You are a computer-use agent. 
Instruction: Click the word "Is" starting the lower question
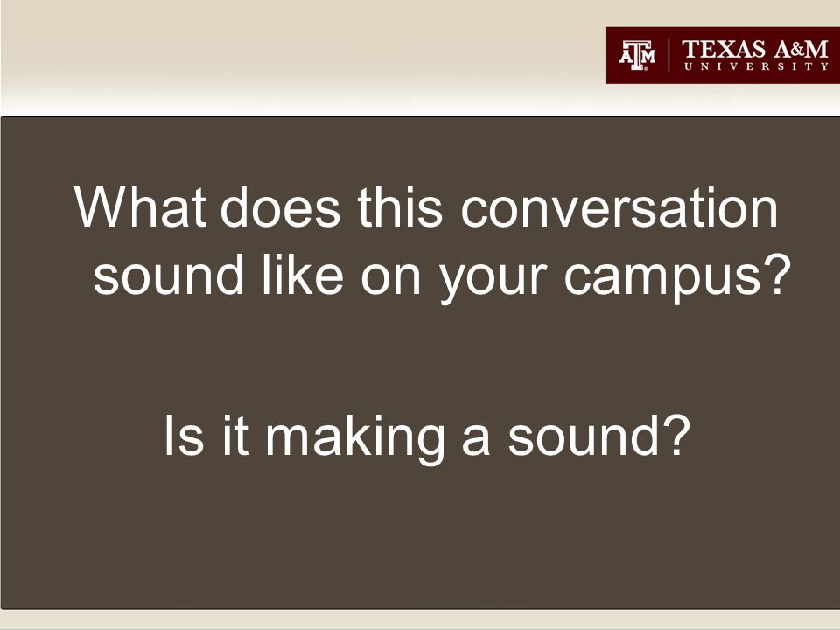[184, 436]
